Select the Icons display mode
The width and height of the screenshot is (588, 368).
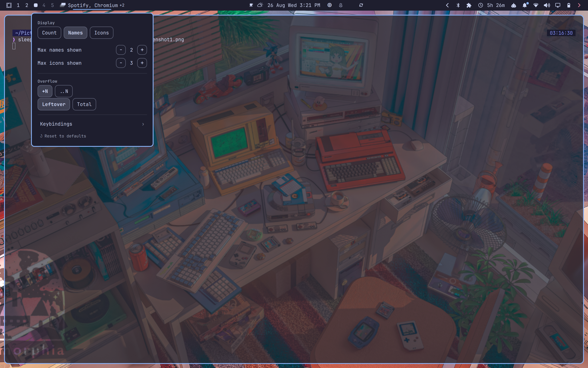click(x=101, y=33)
